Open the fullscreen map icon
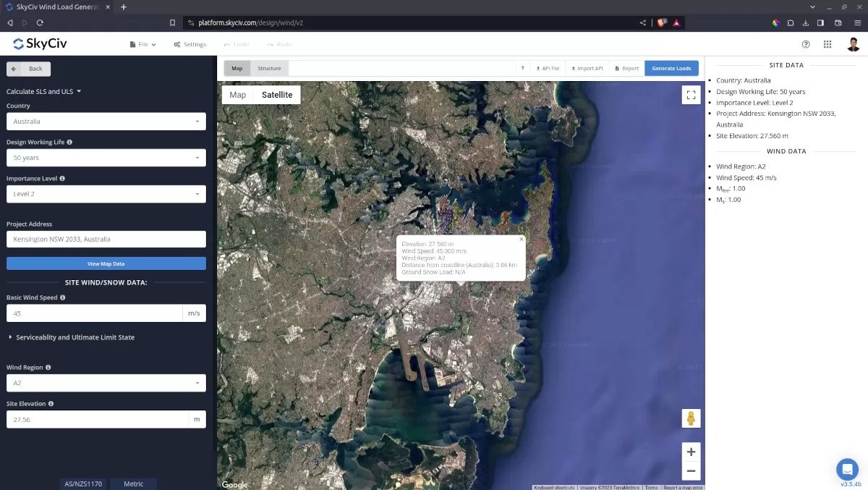Viewport: 868px width, 490px height. (690, 94)
